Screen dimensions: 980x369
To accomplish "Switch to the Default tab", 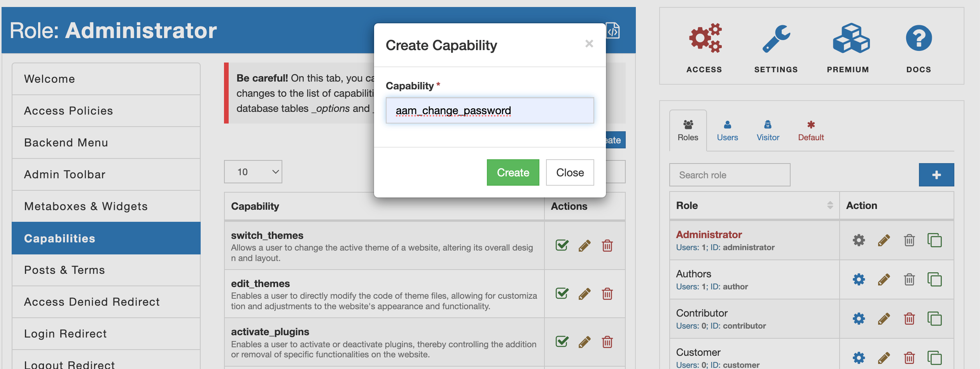I will [x=811, y=131].
